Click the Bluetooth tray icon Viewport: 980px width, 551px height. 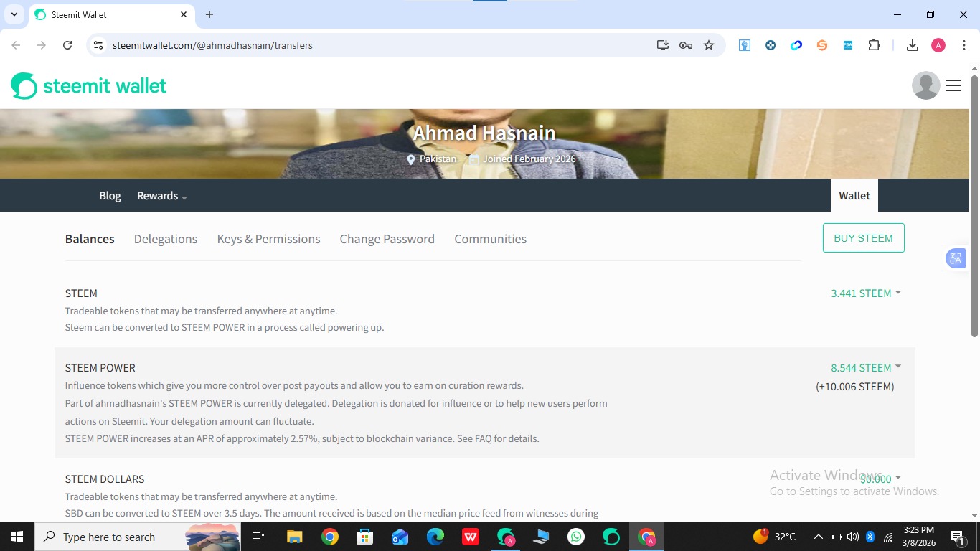click(x=870, y=537)
